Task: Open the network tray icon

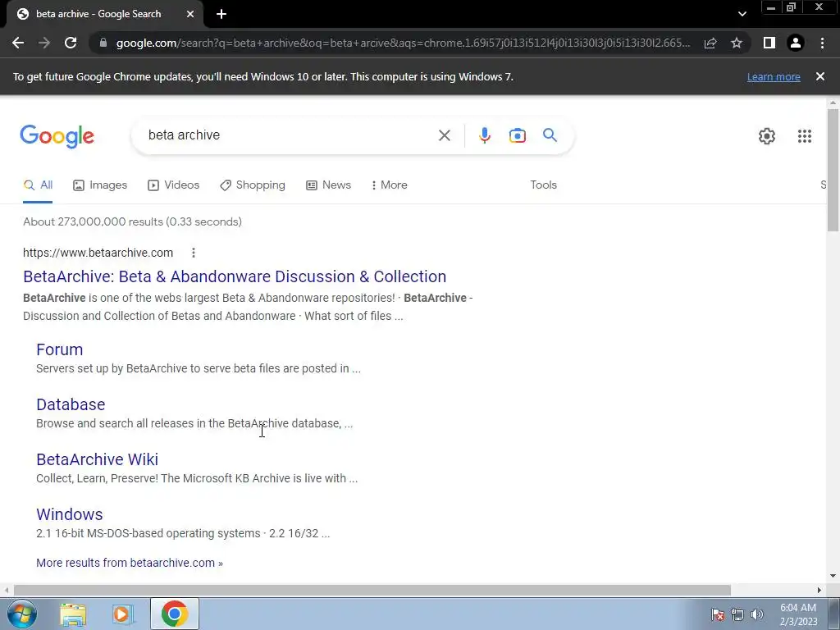Action: click(x=737, y=614)
